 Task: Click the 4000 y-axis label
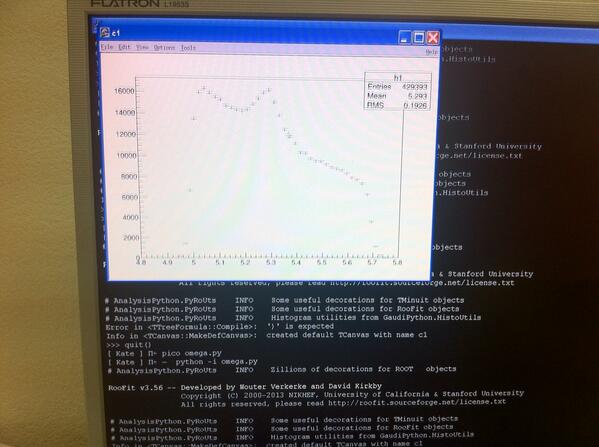130,217
